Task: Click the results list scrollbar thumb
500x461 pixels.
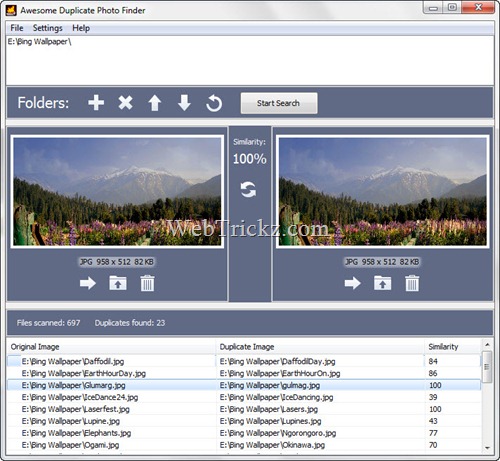Action: click(487, 366)
